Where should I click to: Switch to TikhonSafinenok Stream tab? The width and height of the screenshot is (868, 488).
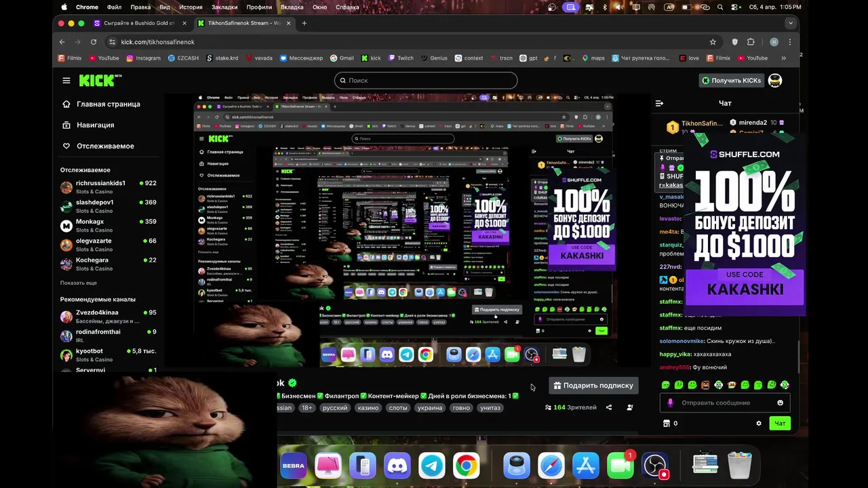click(x=243, y=23)
